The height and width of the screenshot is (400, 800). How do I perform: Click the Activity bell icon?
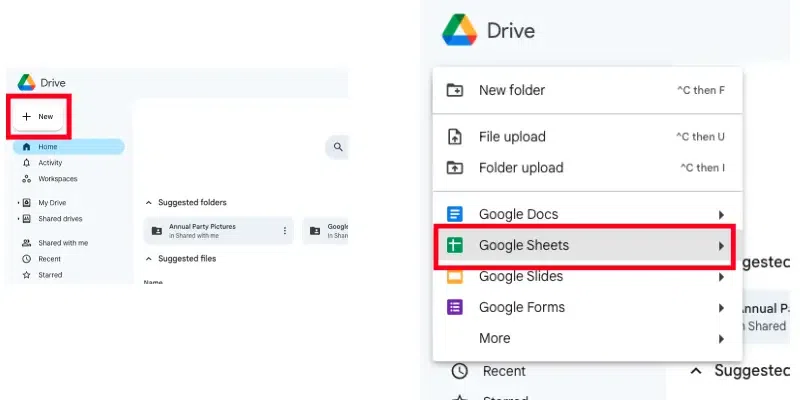click(x=27, y=163)
